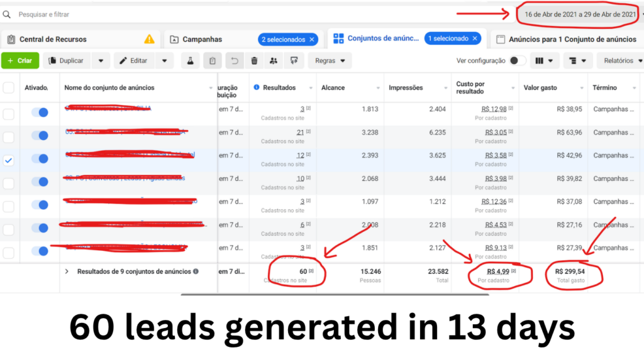Viewport: 644px width, 362px height.
Task: Open the date range picker 16 de Abr
Action: click(x=580, y=14)
